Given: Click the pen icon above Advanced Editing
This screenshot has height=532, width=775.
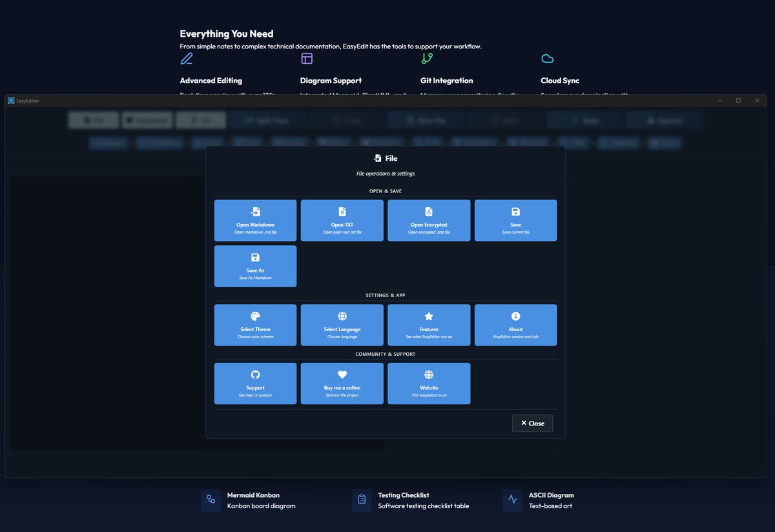Looking at the screenshot, I should coord(187,59).
